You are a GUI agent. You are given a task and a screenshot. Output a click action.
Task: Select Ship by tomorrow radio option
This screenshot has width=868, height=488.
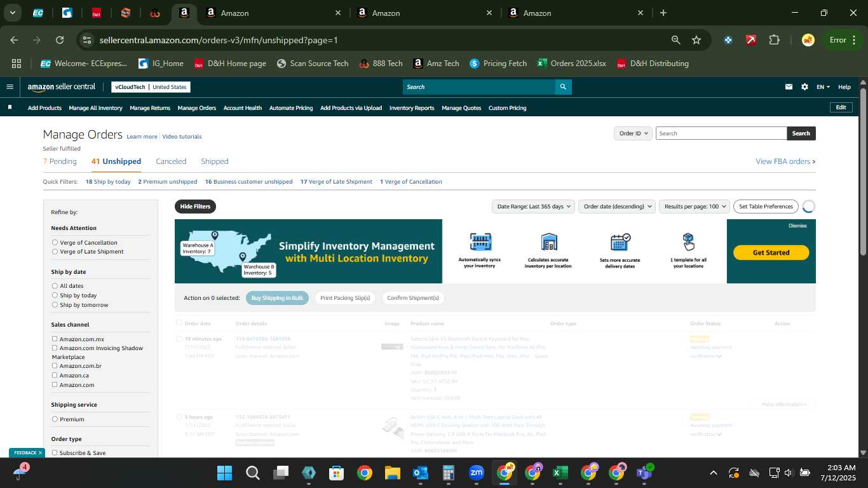click(55, 305)
